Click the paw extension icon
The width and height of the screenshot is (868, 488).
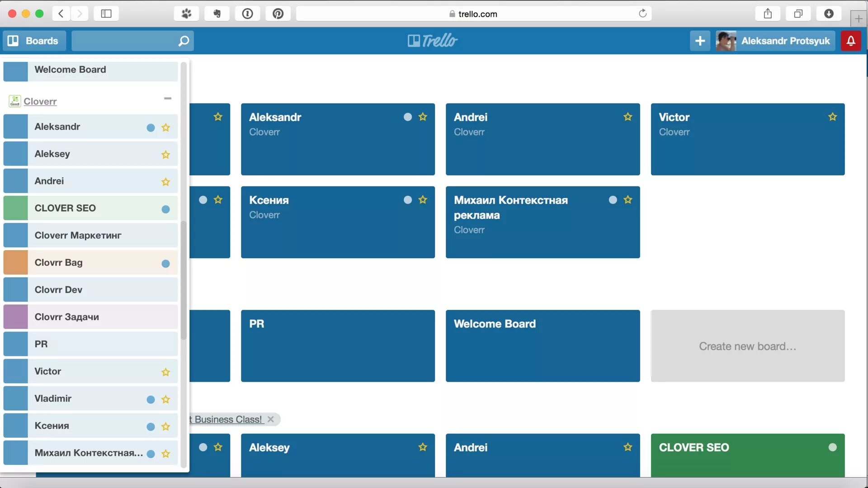[x=186, y=14]
